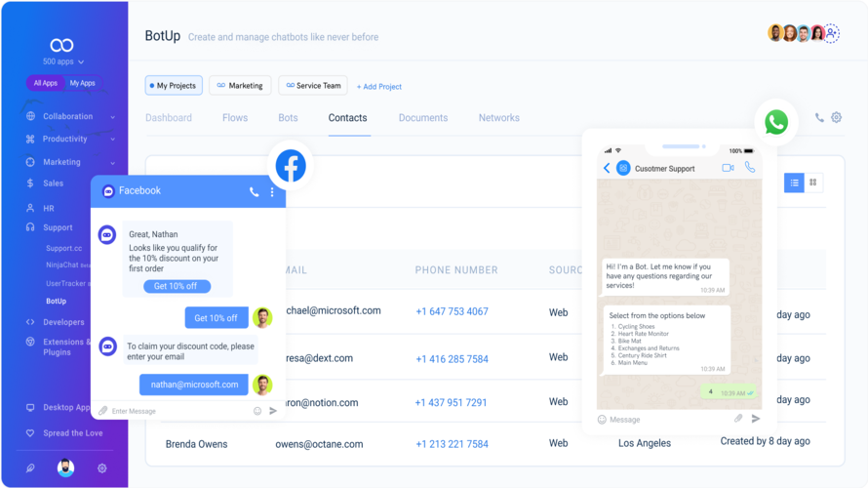
Task: Select BotUp in sidebar
Action: [x=56, y=302]
